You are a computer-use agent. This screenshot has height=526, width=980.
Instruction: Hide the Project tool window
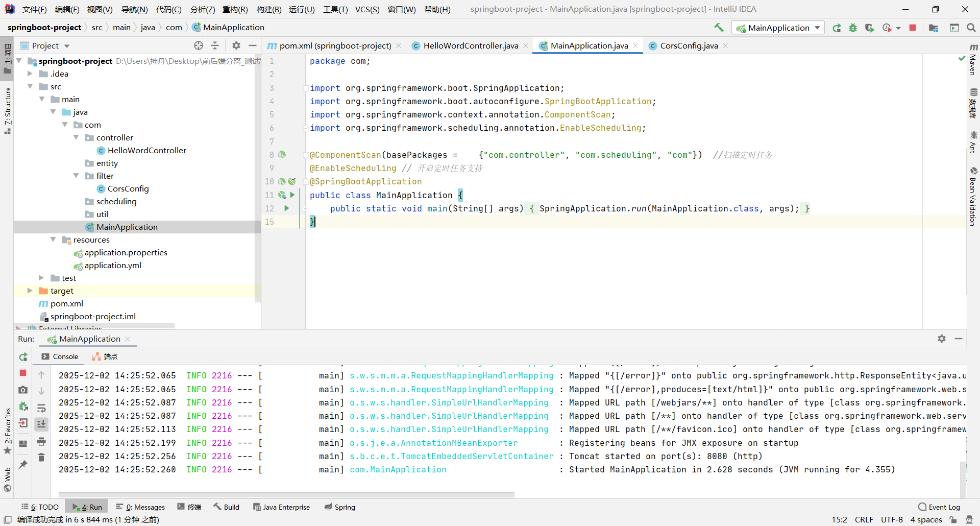pyautogui.click(x=252, y=45)
